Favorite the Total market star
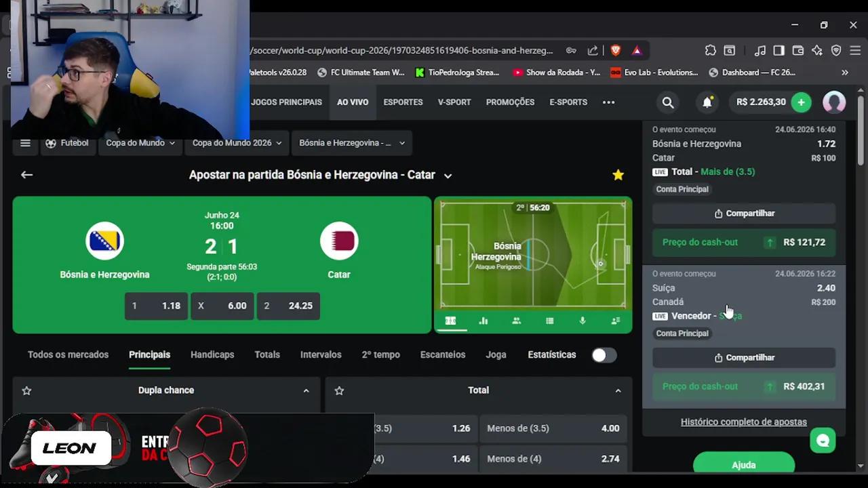Image resolution: width=868 pixels, height=488 pixels. pyautogui.click(x=339, y=390)
